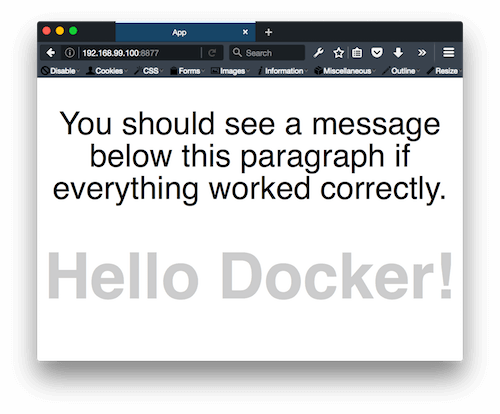Show more tools overflow chevron
Viewport: 500px width, 414px height.
(x=422, y=53)
